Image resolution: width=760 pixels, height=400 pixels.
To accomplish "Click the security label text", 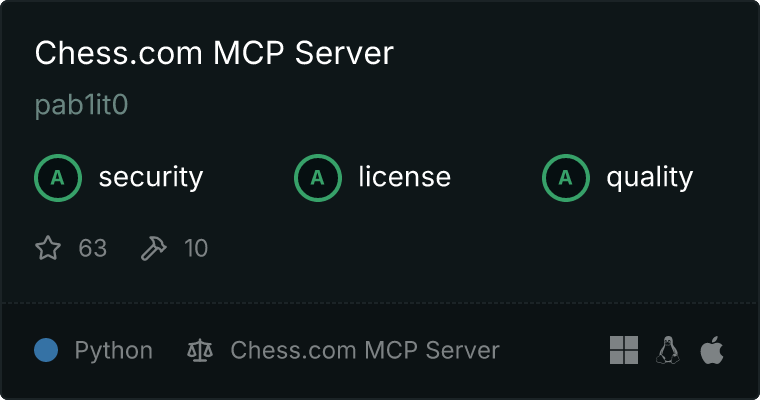I will pos(151,177).
